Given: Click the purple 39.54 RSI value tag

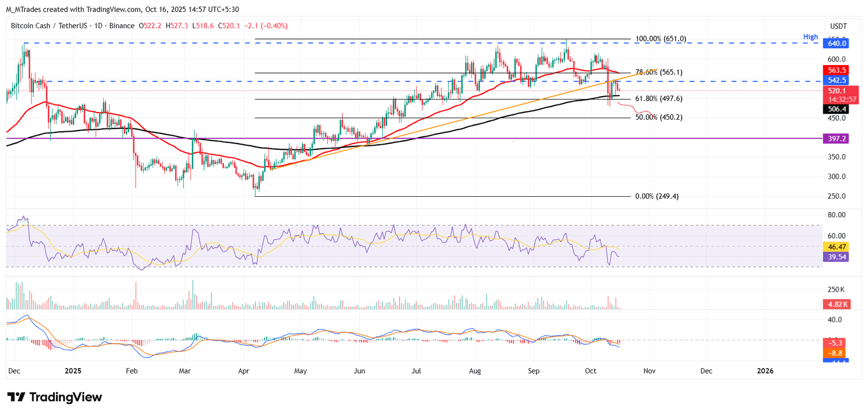Looking at the screenshot, I should click(836, 257).
